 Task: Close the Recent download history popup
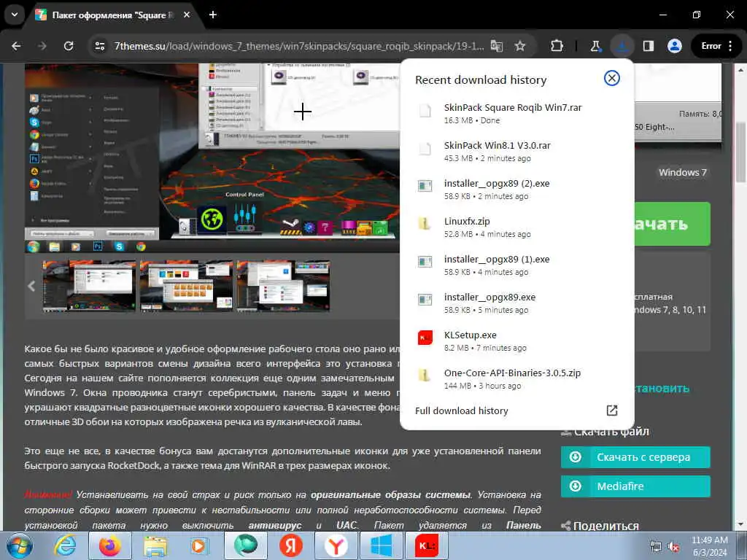click(x=612, y=77)
